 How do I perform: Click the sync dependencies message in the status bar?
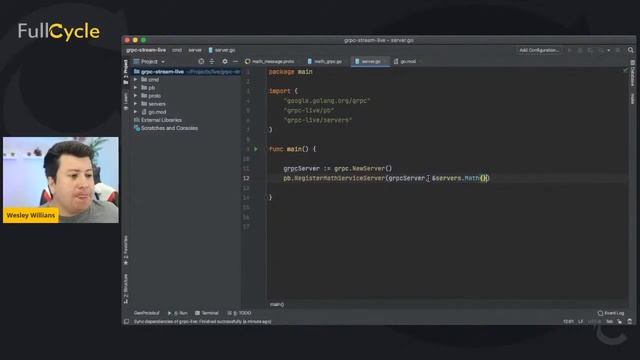(202, 322)
